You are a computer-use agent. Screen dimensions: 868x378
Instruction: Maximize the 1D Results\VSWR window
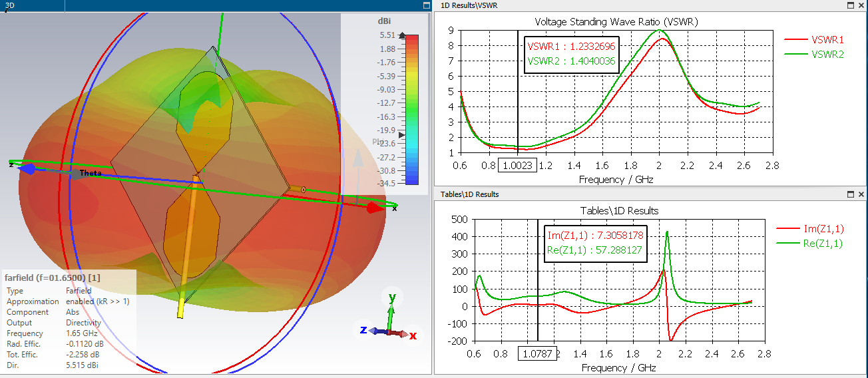coord(851,5)
